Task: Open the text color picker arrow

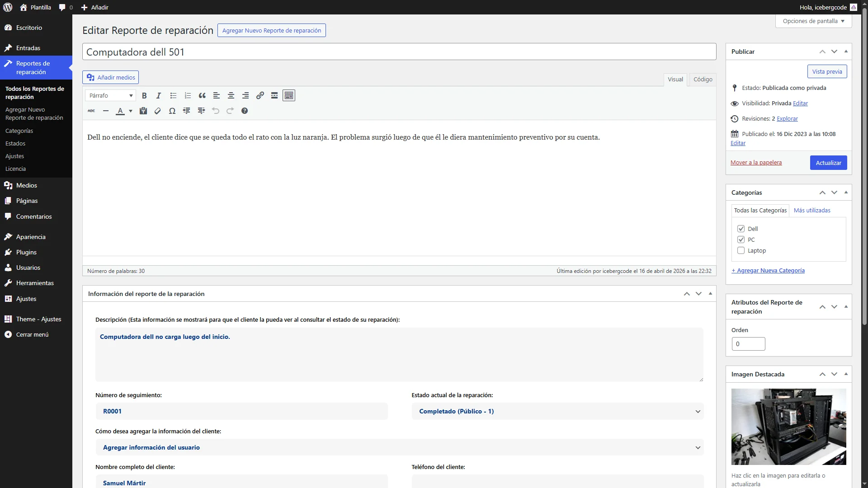Action: click(x=131, y=111)
